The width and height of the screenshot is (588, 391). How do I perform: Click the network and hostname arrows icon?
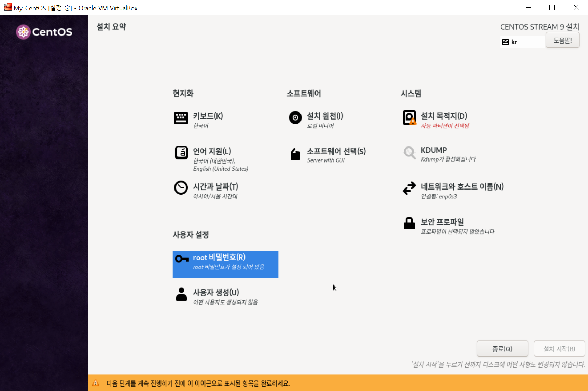(409, 188)
